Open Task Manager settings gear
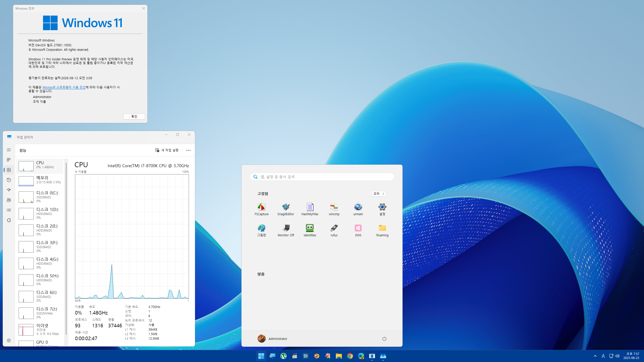Viewport: 644px width, 362px height. tap(9, 340)
